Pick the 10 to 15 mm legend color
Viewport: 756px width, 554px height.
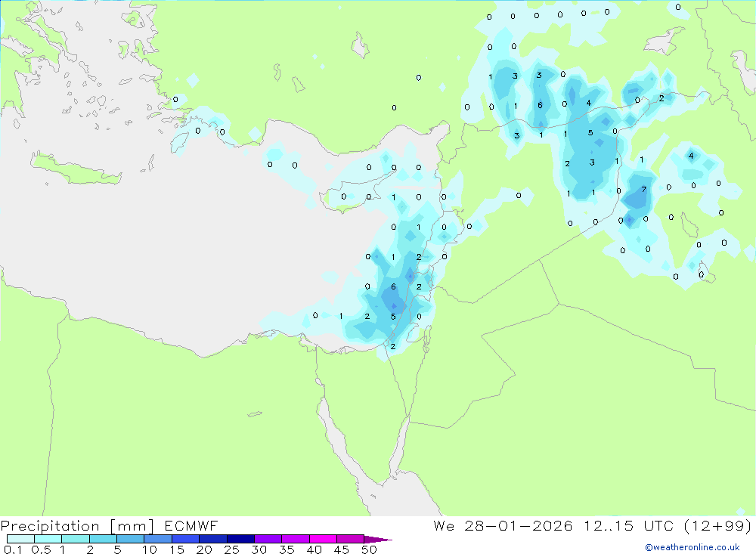(158, 539)
